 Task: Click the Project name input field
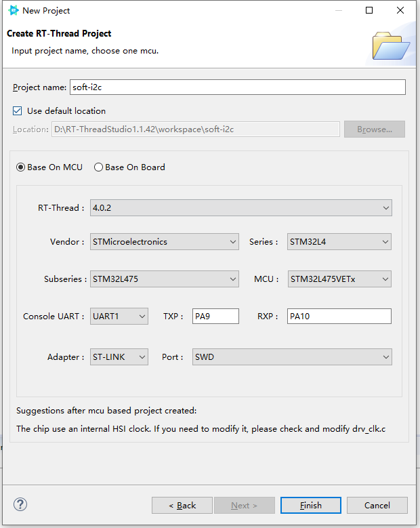(x=238, y=87)
